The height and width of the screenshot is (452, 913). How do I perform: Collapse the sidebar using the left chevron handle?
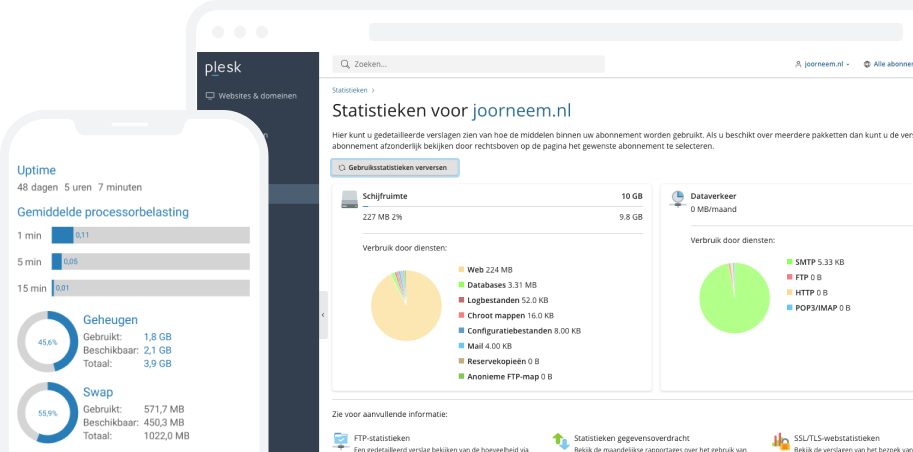(323, 315)
